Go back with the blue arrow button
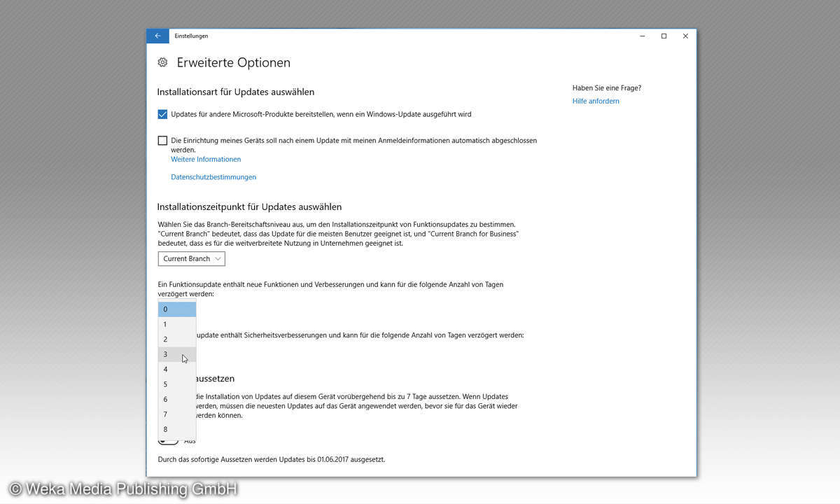Image resolution: width=840 pixels, height=504 pixels. [157, 36]
